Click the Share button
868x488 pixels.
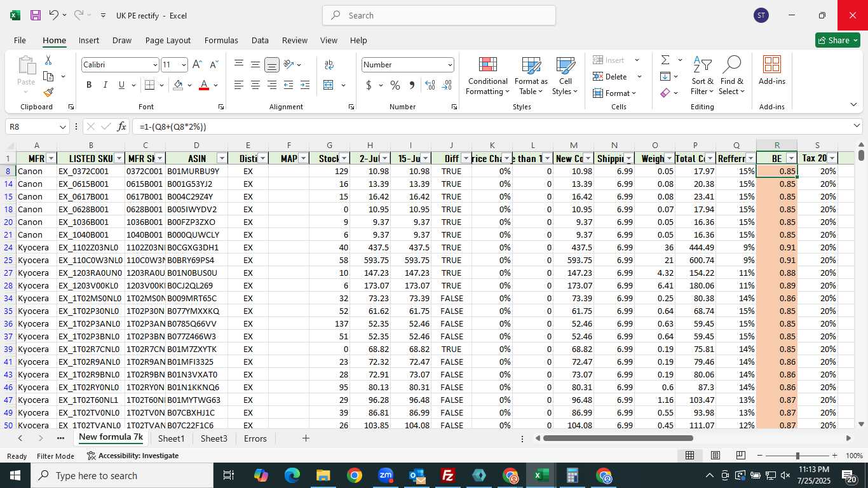(x=837, y=40)
